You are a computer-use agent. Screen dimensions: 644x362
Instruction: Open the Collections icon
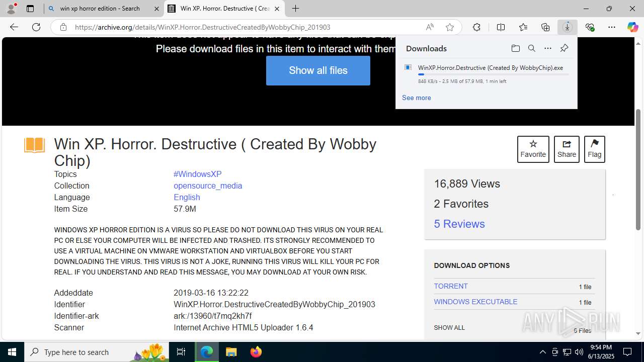tap(545, 27)
